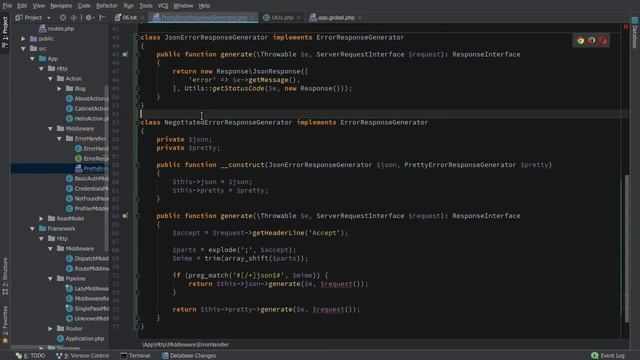Click the AboutAction class file icon
Image resolution: width=640 pixels, height=360 pixels.
(69, 98)
